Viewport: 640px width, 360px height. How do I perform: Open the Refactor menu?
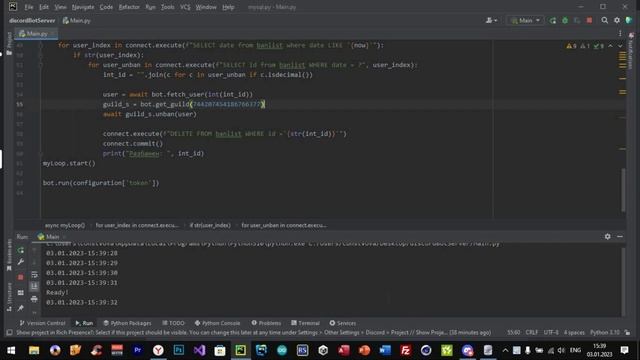coord(129,7)
